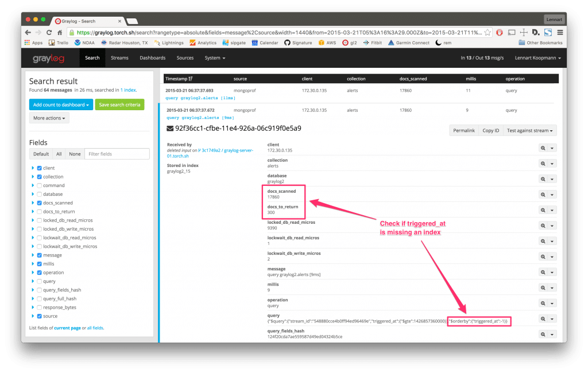
Task: Enable the database field checkbox
Action: pos(39,195)
